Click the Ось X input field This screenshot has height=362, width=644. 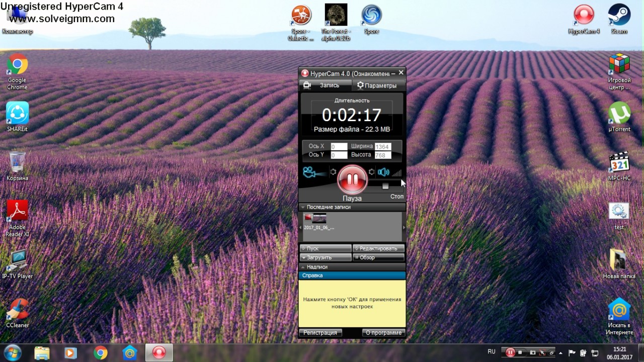point(339,146)
